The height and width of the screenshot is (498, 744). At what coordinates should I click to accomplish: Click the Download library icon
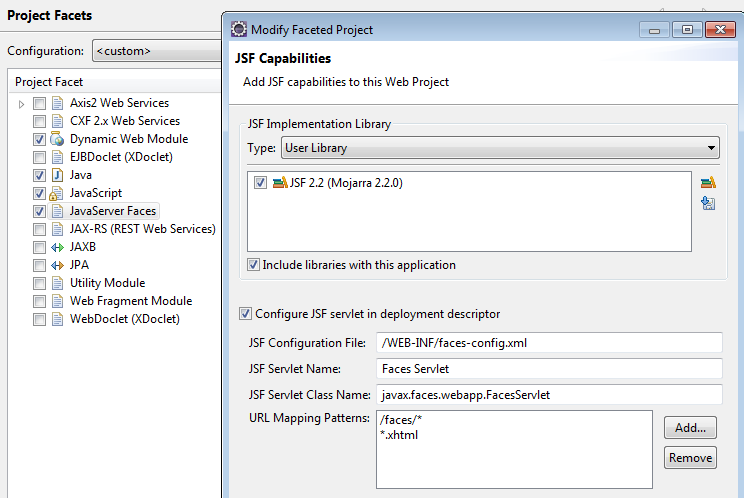(708, 203)
